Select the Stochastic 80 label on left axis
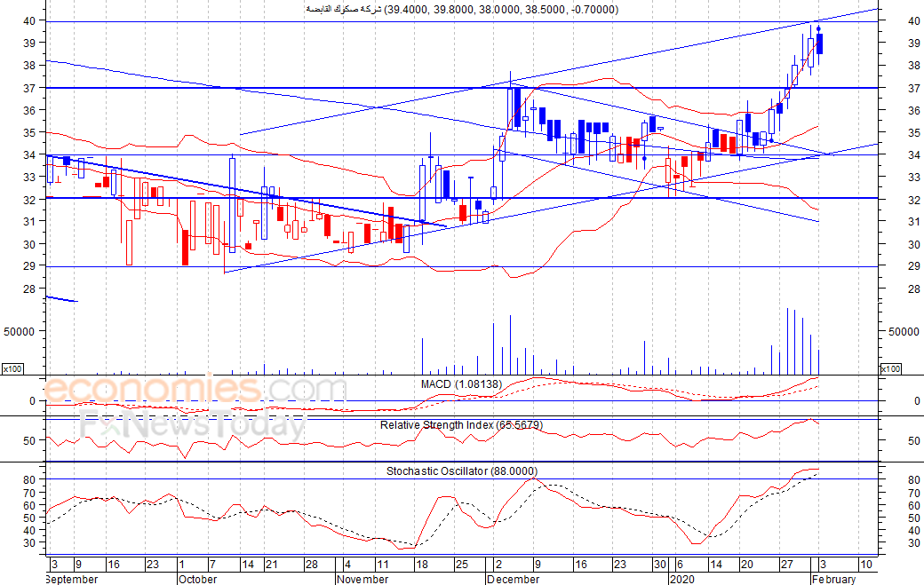Viewport: 924px width, 585px height. (30, 479)
